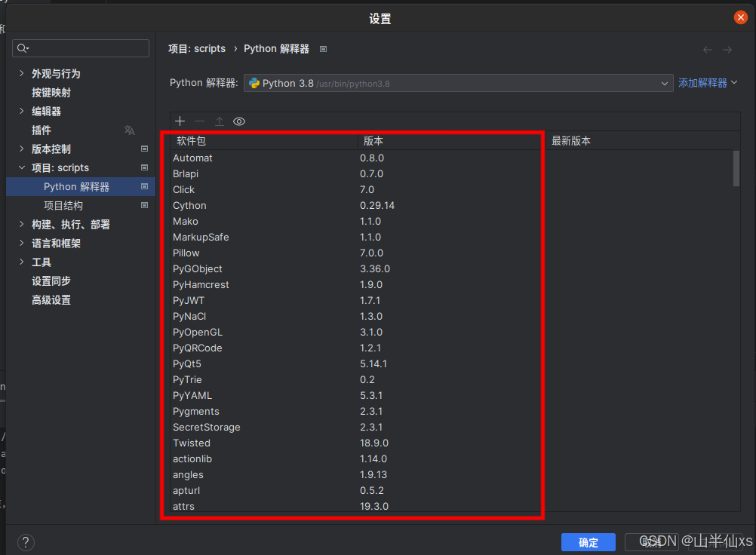Select the PyTrie package row
Image resolution: width=756 pixels, height=555 pixels.
[x=452, y=379]
